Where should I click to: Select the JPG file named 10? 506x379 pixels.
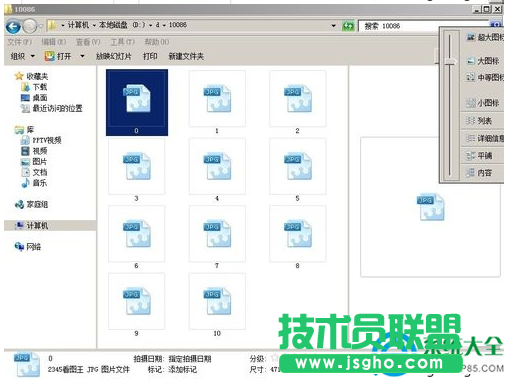tap(217, 305)
